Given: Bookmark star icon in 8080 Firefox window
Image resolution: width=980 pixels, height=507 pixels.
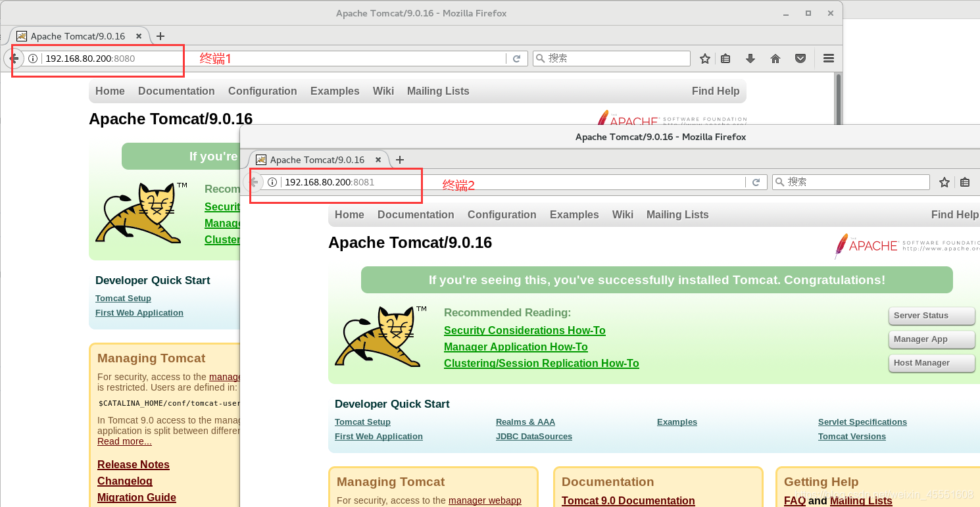Looking at the screenshot, I should [x=705, y=59].
